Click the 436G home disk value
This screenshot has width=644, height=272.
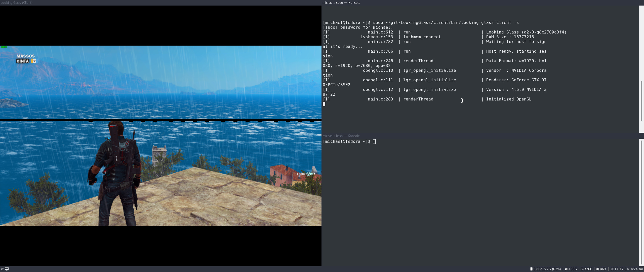pyautogui.click(x=573, y=269)
